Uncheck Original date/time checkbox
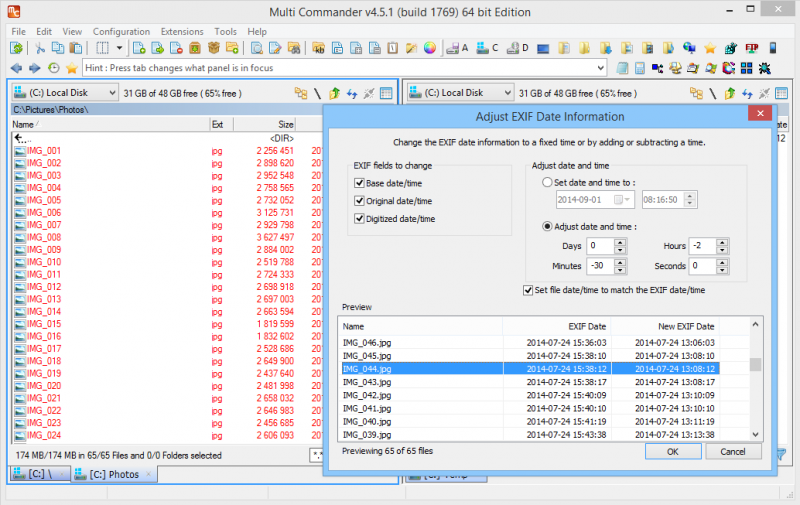 [x=359, y=201]
